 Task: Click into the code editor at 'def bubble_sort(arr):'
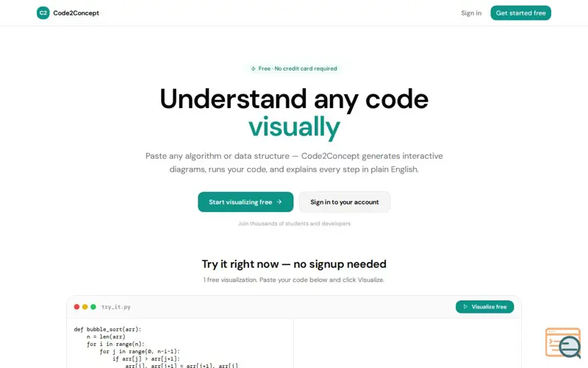(x=107, y=329)
